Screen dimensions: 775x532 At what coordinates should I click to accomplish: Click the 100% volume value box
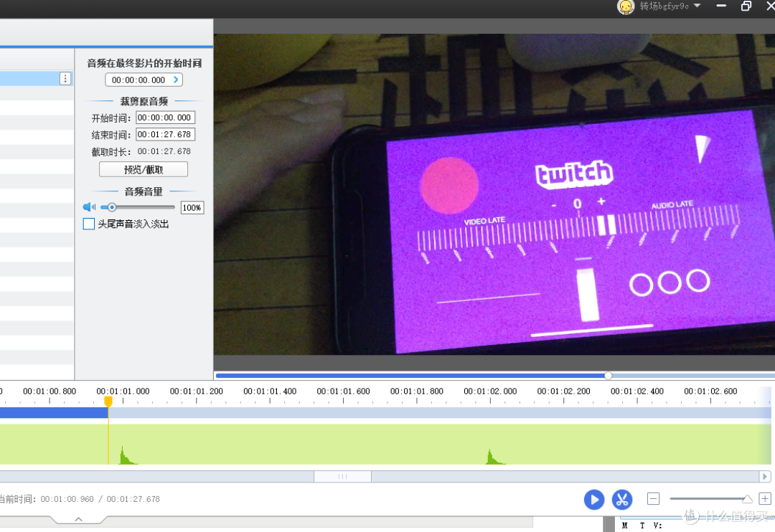pos(192,208)
